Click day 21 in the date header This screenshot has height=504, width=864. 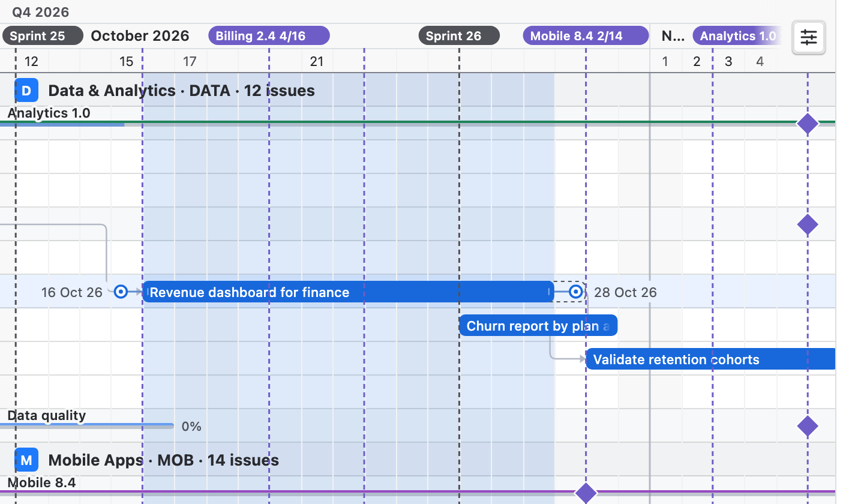pyautogui.click(x=317, y=61)
